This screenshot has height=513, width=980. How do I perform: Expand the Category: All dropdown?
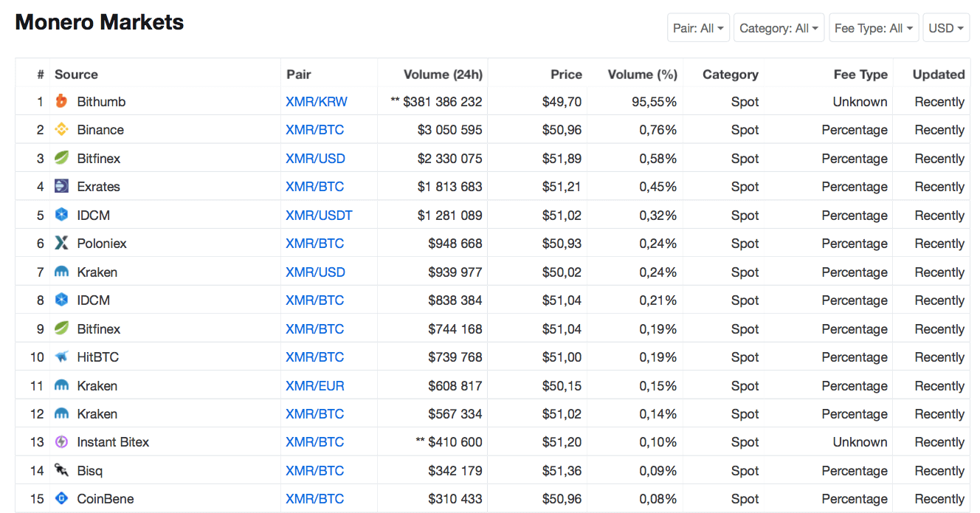pos(779,28)
